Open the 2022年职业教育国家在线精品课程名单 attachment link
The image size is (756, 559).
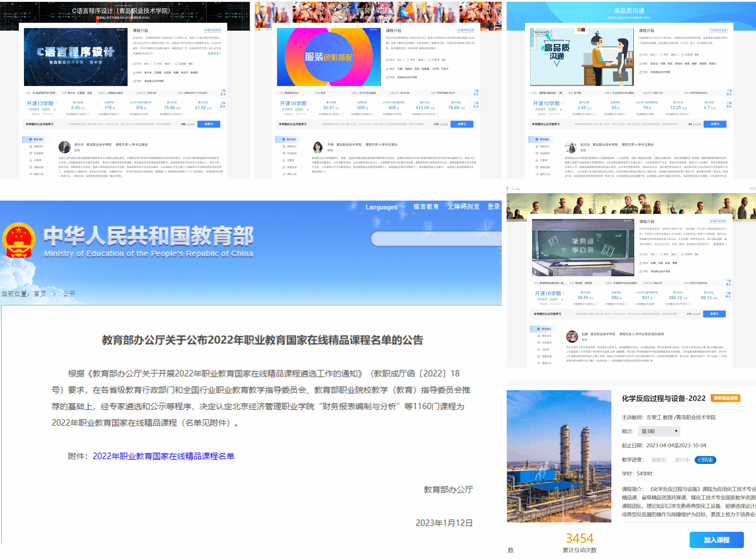[x=164, y=456]
